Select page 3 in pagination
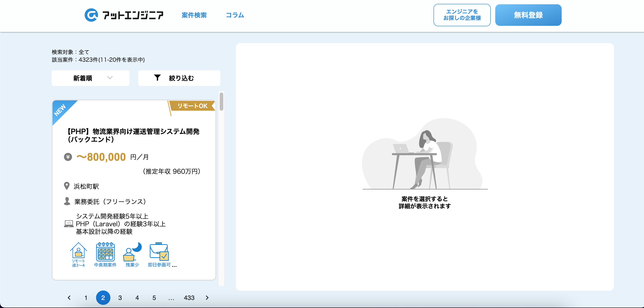The image size is (644, 308). 120,297
